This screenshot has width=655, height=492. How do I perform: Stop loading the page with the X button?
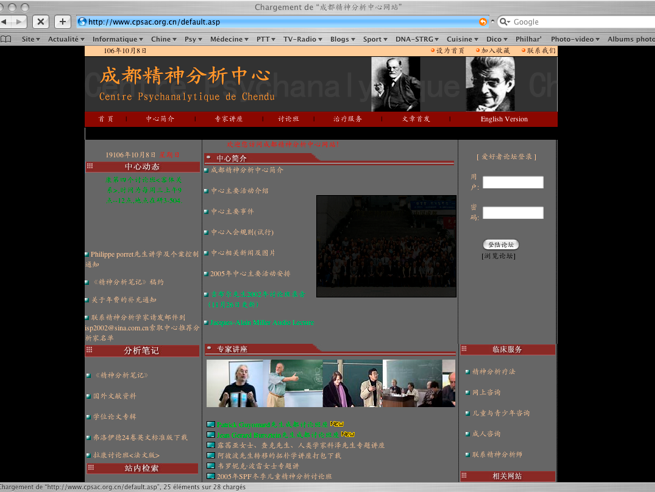(x=41, y=22)
